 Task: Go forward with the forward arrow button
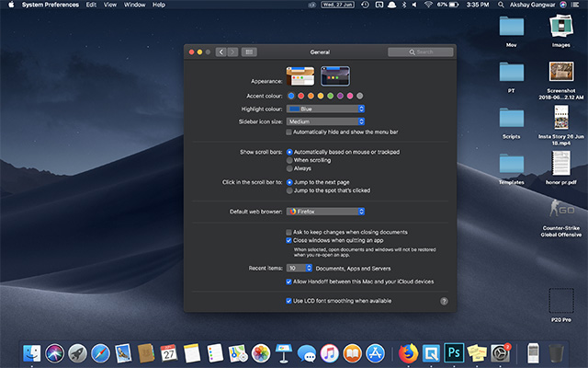pos(232,52)
